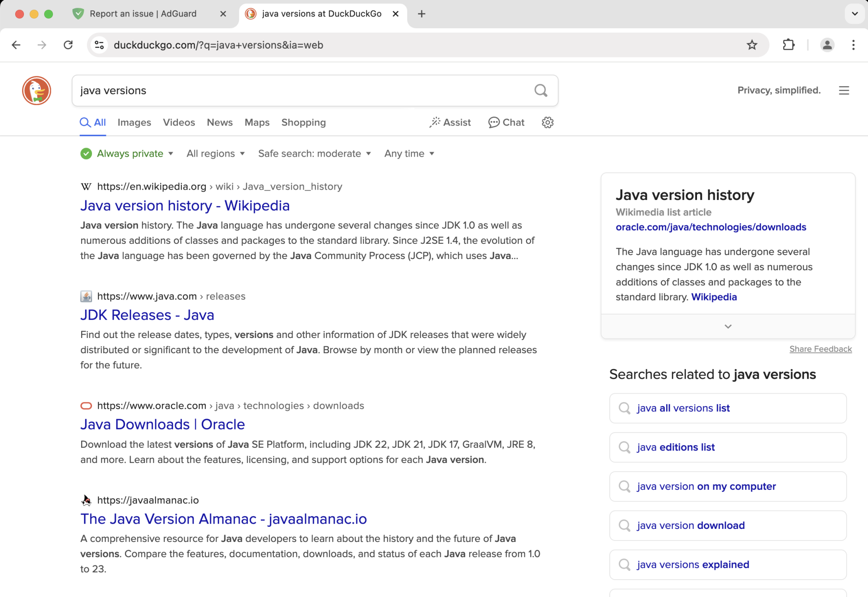Open the Any time filter dropdown
Image resolution: width=868 pixels, height=597 pixels.
click(409, 154)
